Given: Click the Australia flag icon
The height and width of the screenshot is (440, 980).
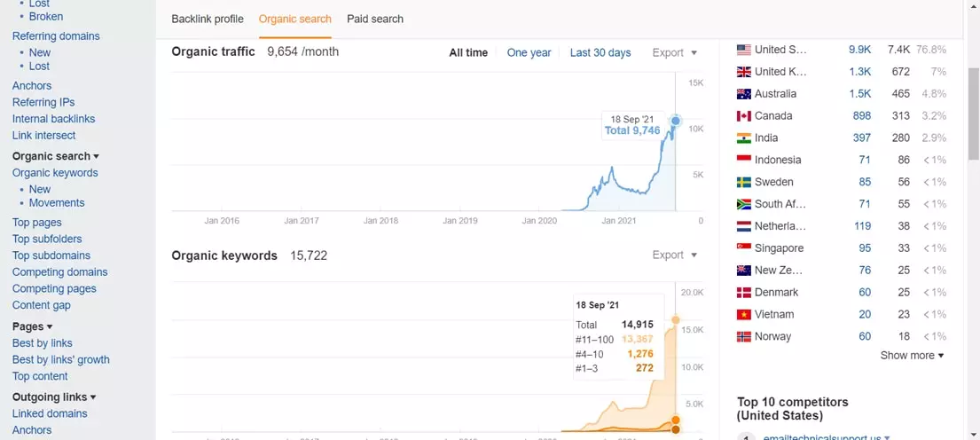Looking at the screenshot, I should click(x=743, y=94).
